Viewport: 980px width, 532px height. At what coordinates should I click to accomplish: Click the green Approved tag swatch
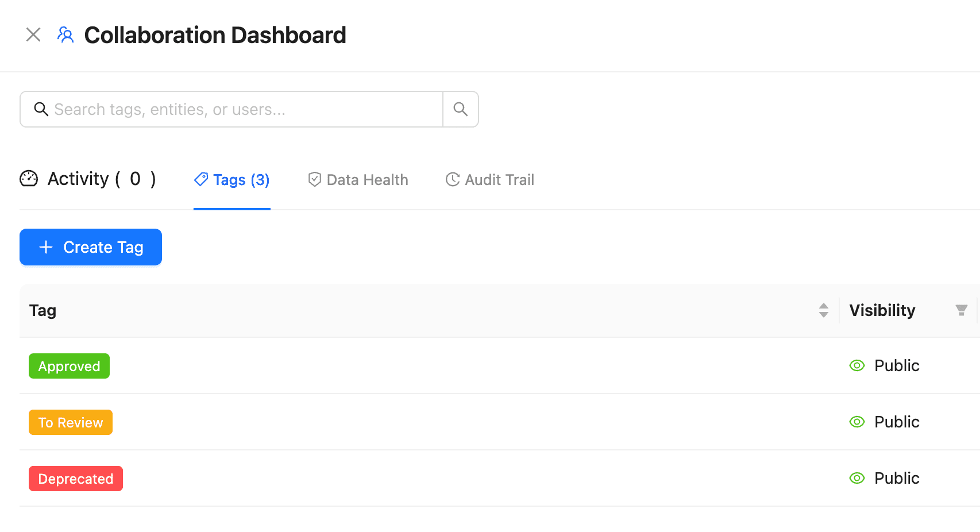point(69,366)
